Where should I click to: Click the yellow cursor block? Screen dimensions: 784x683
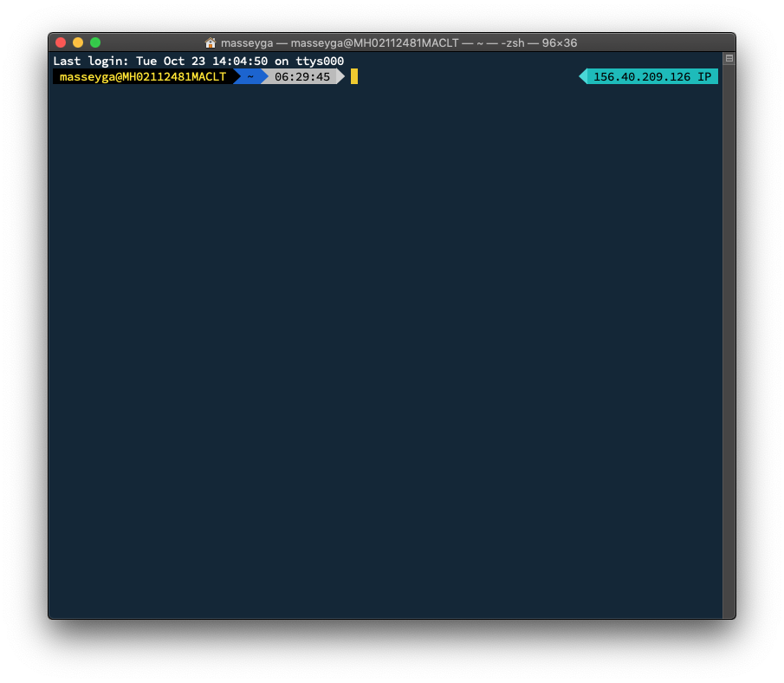(354, 76)
